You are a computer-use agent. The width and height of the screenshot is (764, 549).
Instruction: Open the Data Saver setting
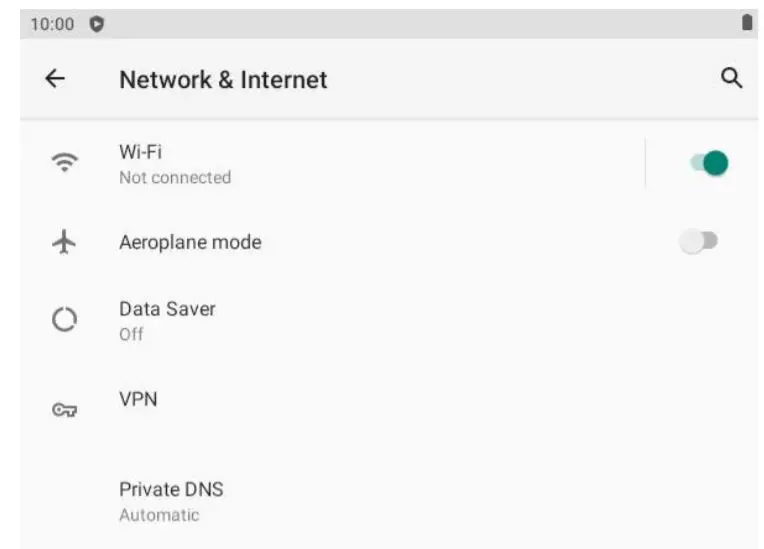coord(167,309)
